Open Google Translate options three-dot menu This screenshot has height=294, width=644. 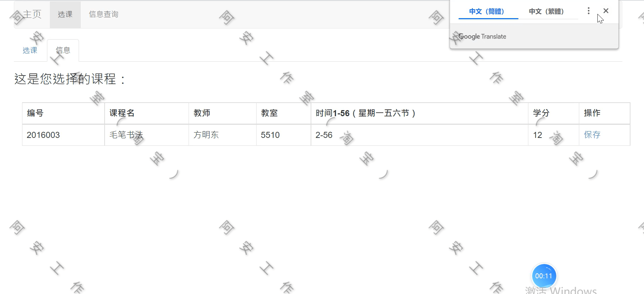coord(588,11)
